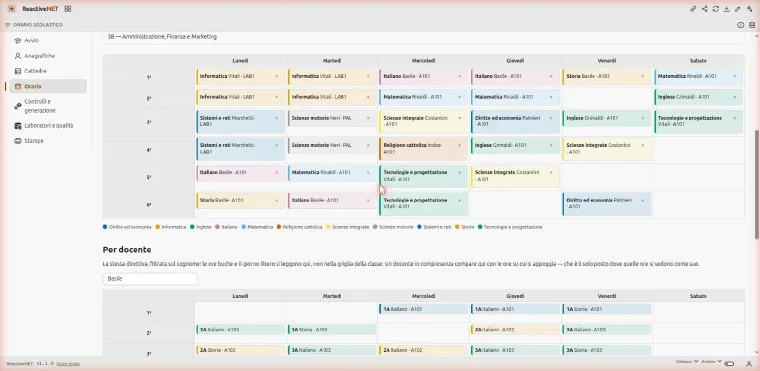
Task: Click the hexagon info icon
Action: [741, 25]
